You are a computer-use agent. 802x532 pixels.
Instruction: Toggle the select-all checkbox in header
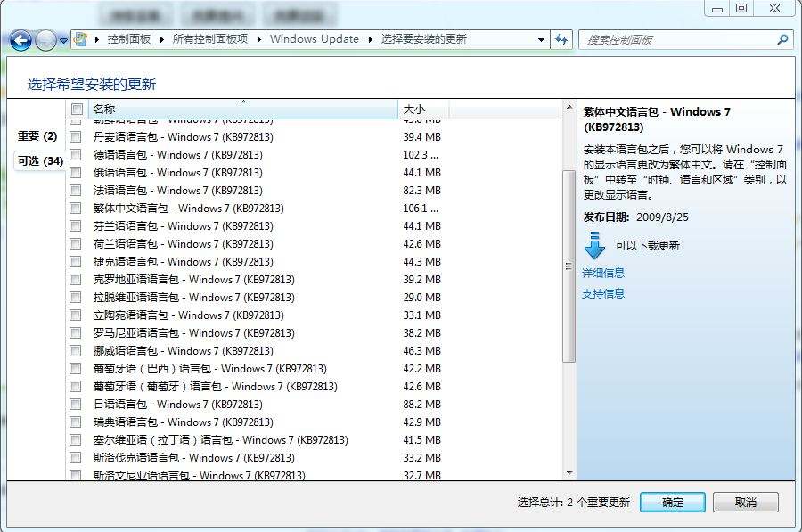point(77,109)
